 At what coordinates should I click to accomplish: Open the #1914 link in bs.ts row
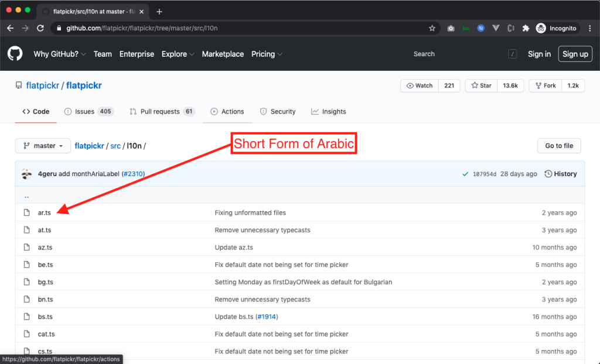[267, 317]
